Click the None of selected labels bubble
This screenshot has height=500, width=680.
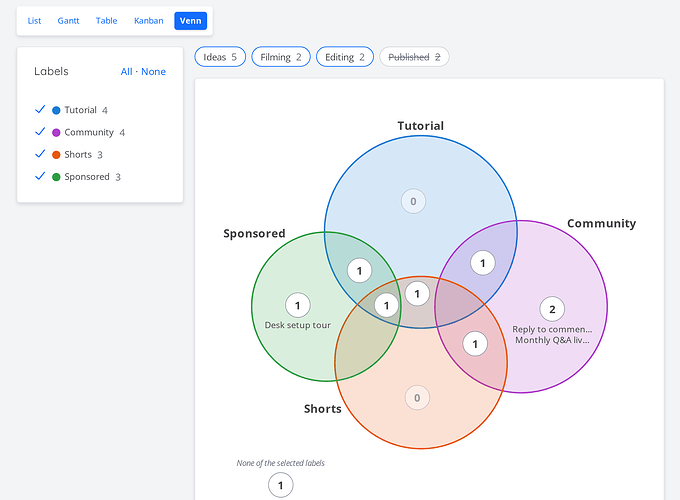[x=281, y=485]
